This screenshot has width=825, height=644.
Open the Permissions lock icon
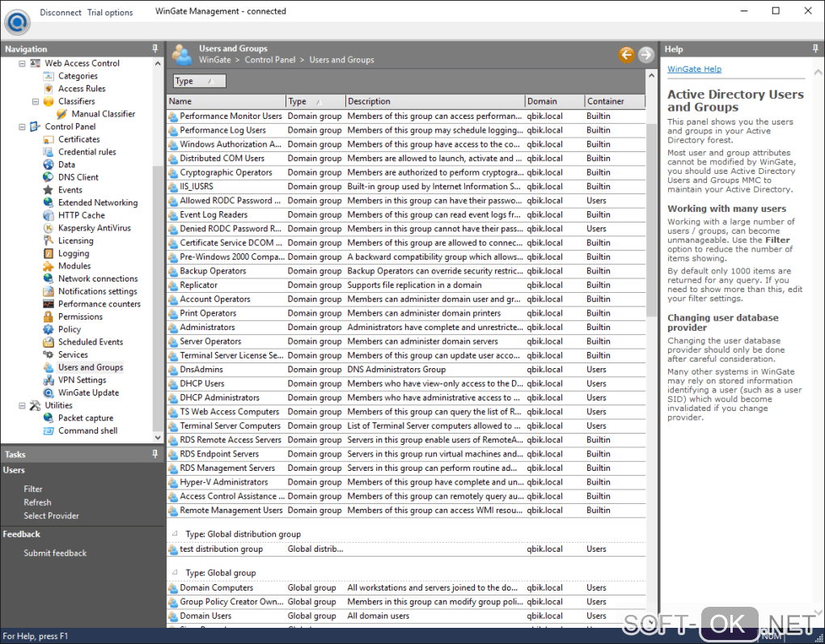[x=49, y=316]
